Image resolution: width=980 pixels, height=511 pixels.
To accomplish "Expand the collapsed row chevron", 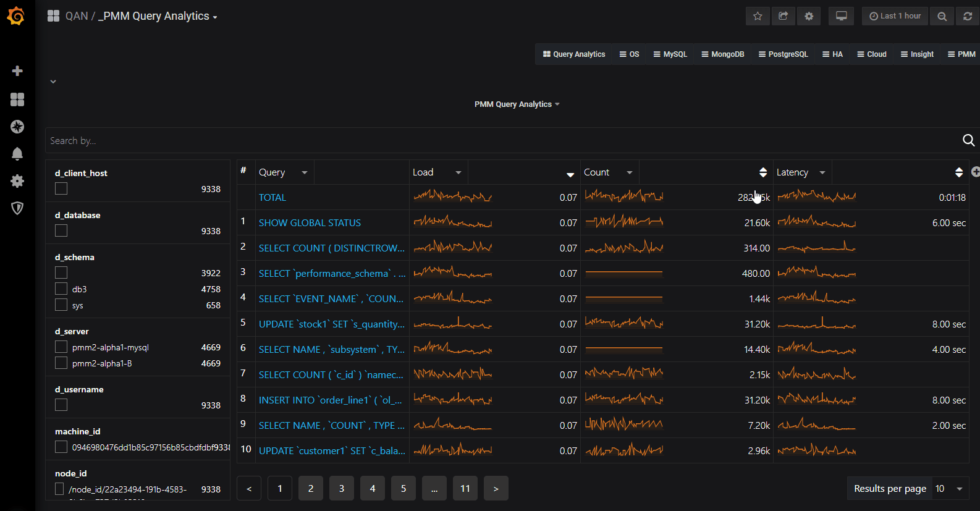I will coord(53,82).
